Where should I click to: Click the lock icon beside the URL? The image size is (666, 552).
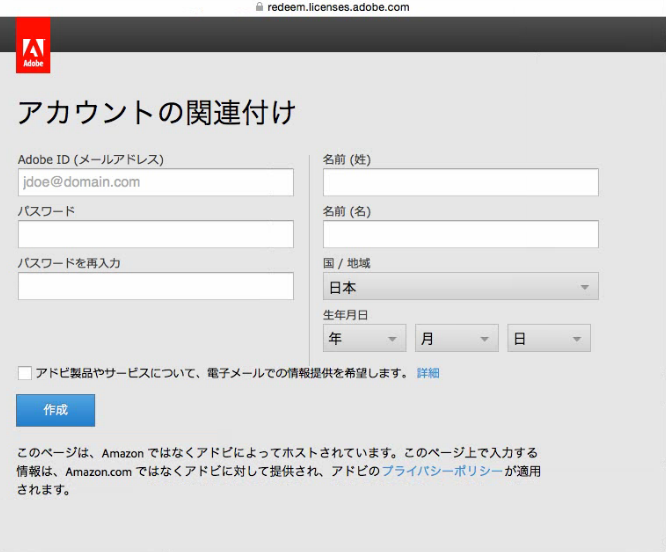tap(259, 7)
